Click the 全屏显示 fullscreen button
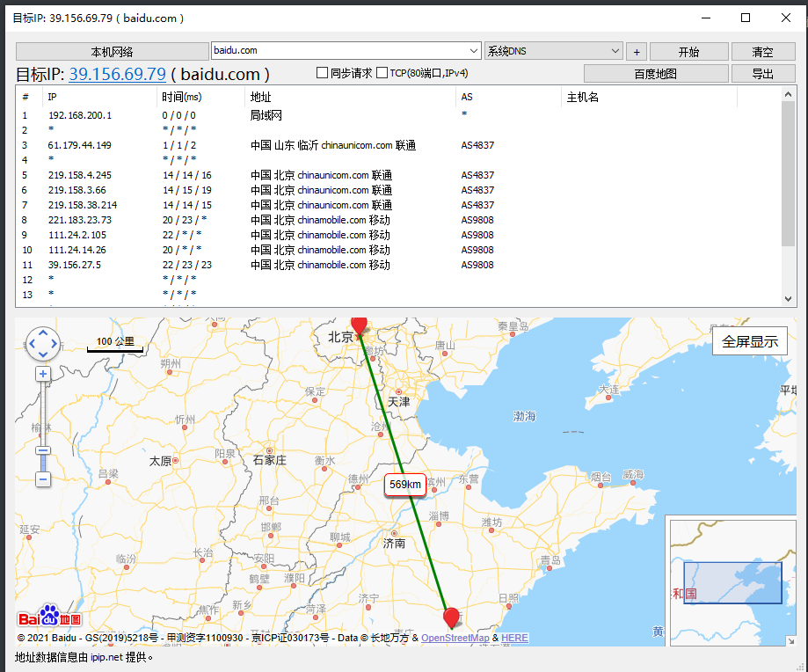808x672 pixels. [749, 342]
